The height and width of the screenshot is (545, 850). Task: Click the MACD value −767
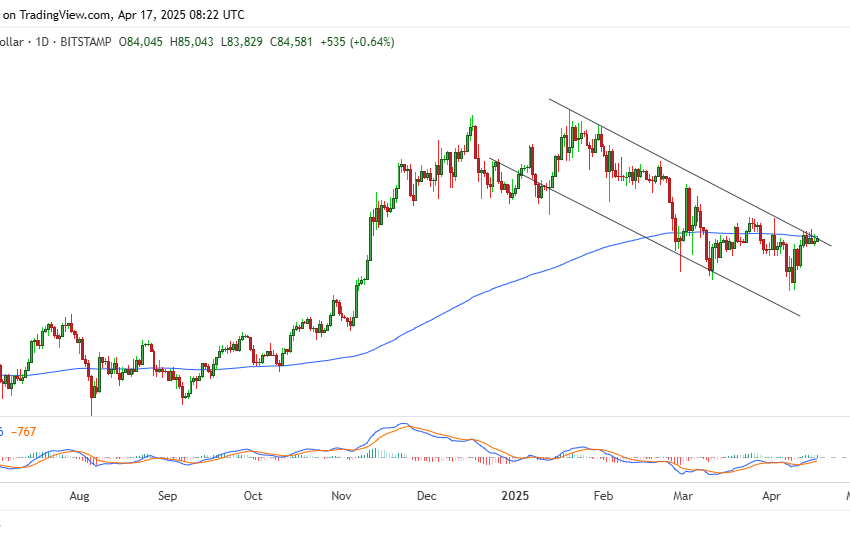[x=23, y=432]
